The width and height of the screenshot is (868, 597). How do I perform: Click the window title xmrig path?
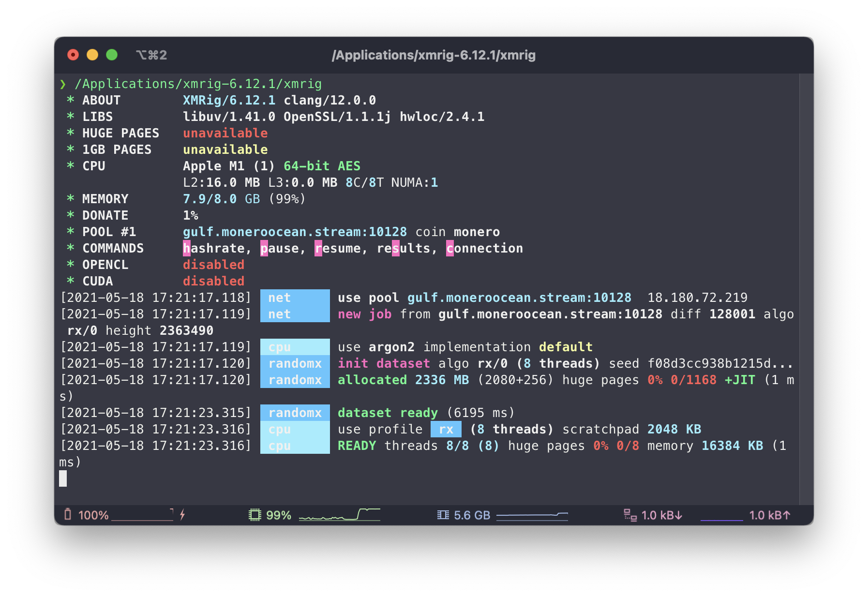434,55
